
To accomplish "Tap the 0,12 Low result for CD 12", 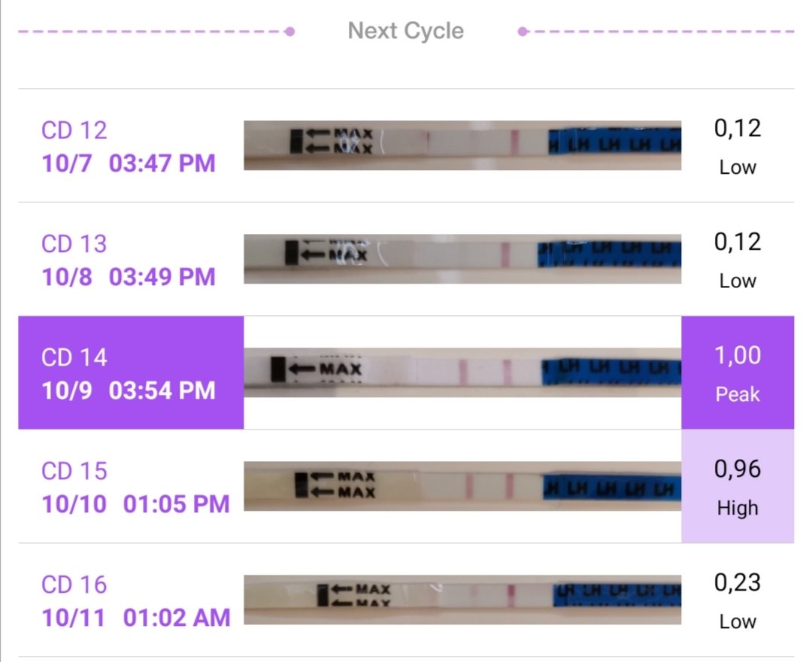I will (x=738, y=147).
